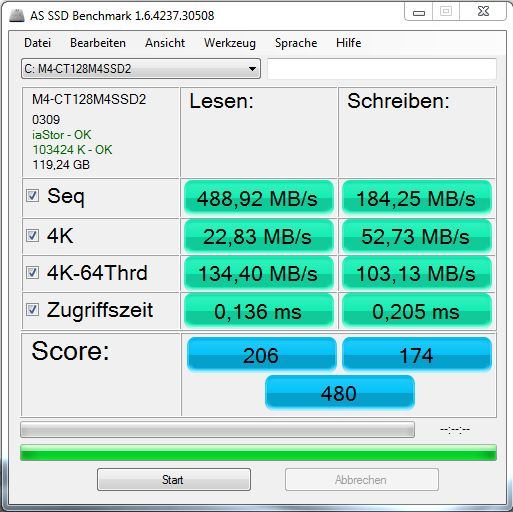513x512 pixels.
Task: Open the Ansicht menu
Action: 165,43
